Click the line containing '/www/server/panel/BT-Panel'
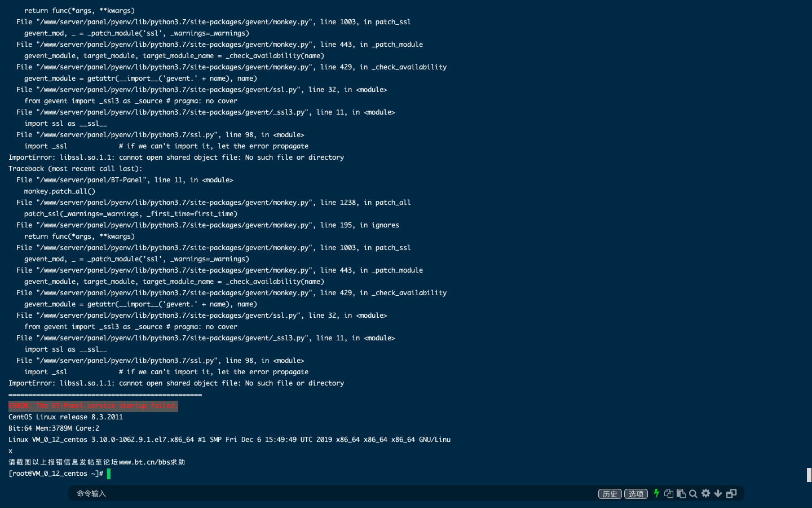This screenshot has width=812, height=508. [125, 180]
